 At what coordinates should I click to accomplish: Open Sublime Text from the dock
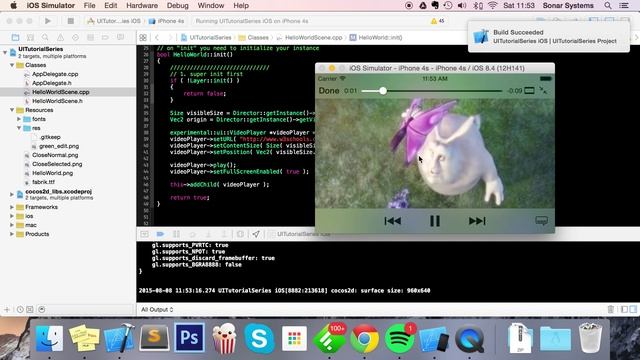154,338
